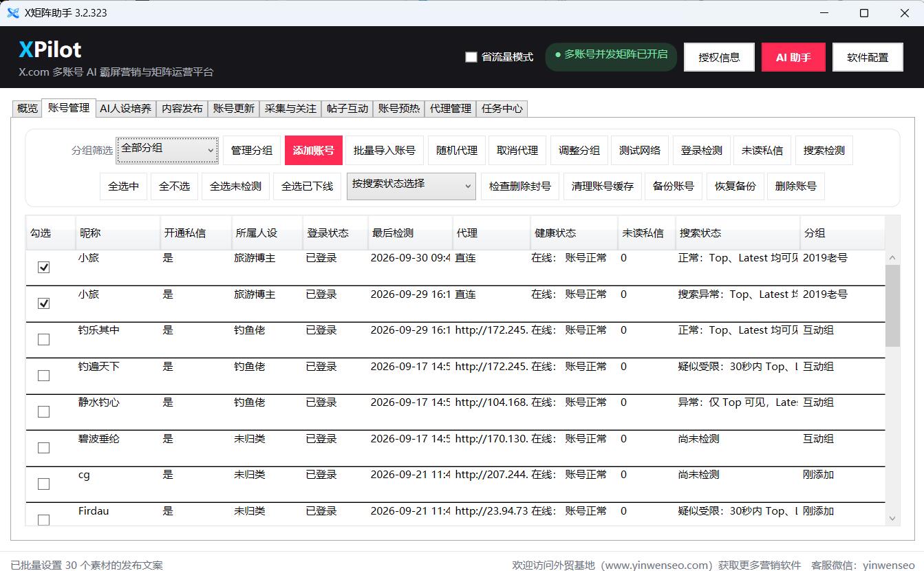This screenshot has width=924, height=571.
Task: Back up accounts with the 备份账号 button
Action: (674, 186)
